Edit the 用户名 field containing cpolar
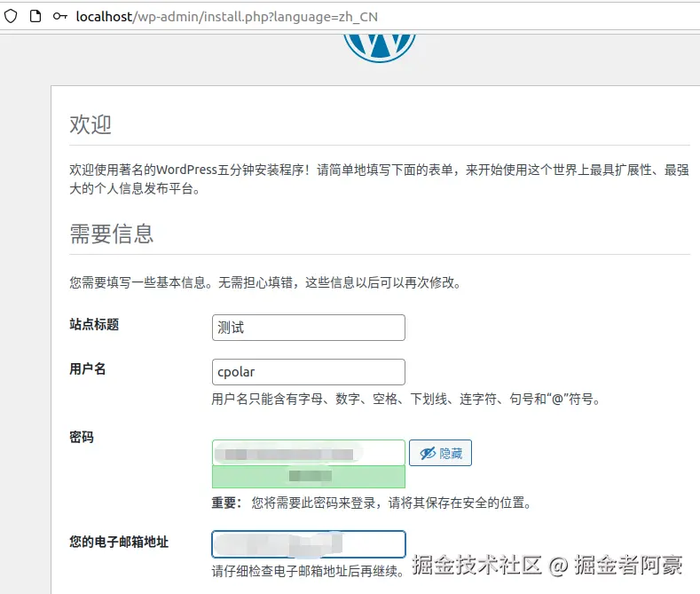 point(309,372)
